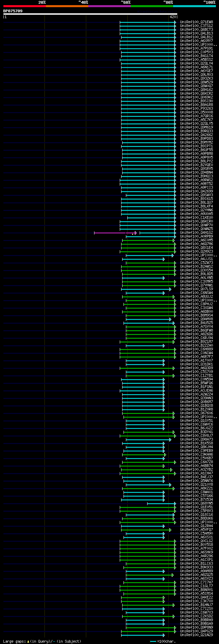Screen dimensions: 219x644
Task: Click label UniRef100_Q9LM03
Action: (196, 75)
